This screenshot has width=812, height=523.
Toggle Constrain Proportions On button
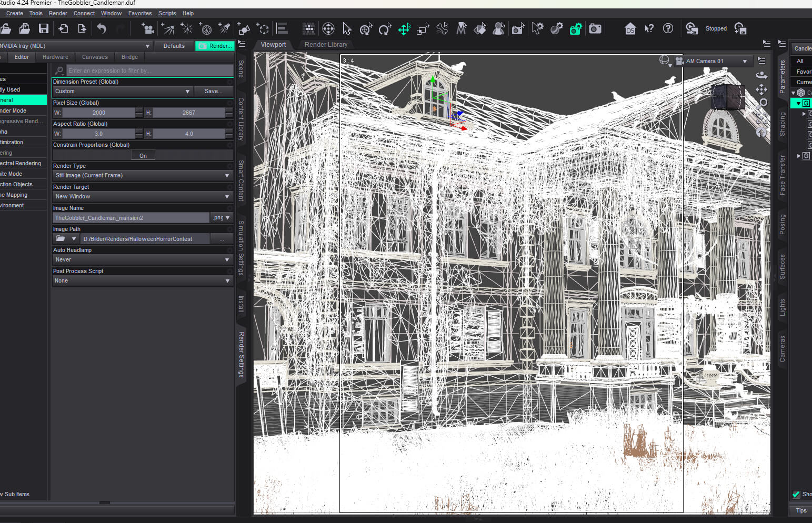[x=143, y=155]
